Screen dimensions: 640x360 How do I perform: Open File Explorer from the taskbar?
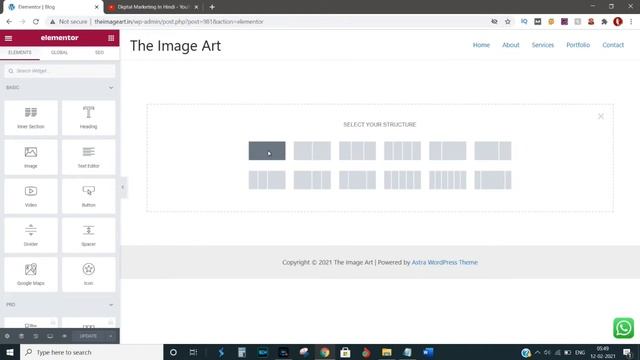coord(387,352)
